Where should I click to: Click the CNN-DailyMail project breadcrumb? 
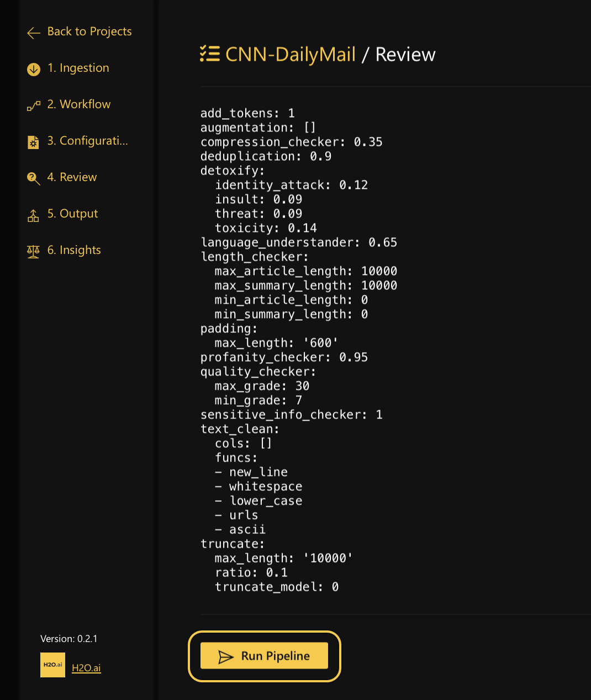291,55
